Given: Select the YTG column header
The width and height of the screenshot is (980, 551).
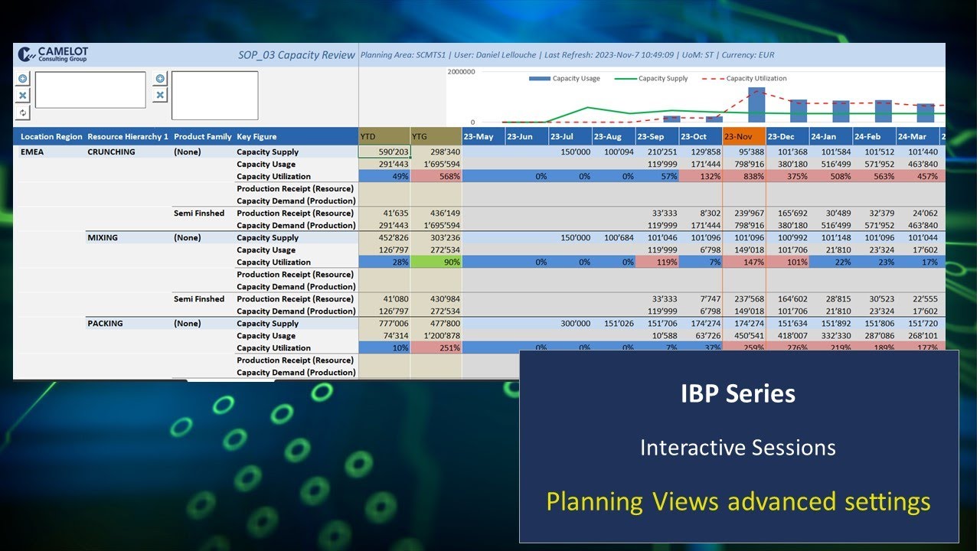Looking at the screenshot, I should pyautogui.click(x=436, y=137).
